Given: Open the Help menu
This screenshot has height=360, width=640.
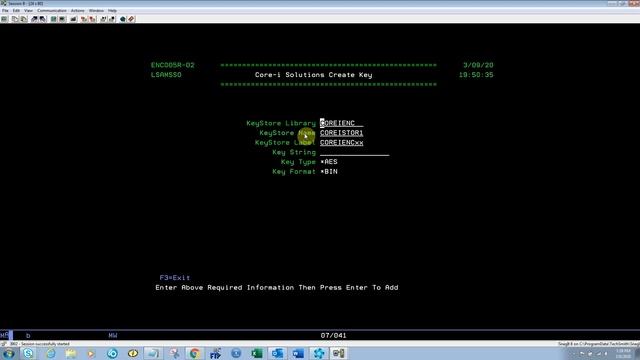Looking at the screenshot, I should tap(112, 11).
